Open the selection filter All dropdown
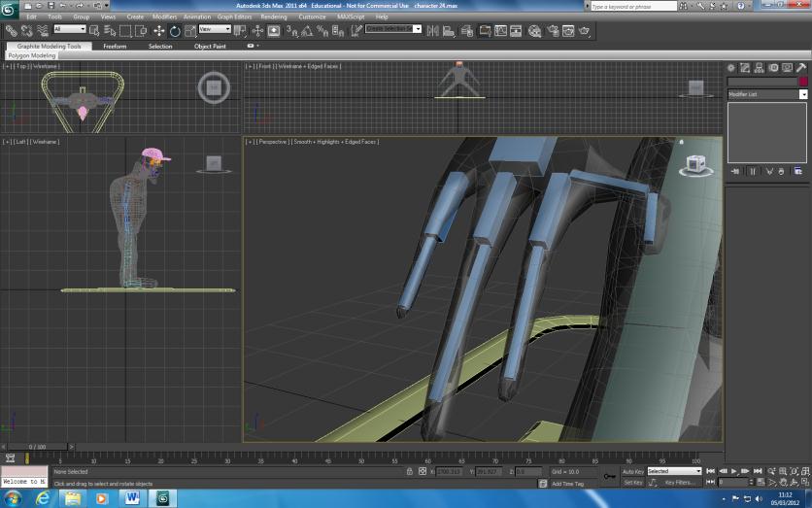This screenshot has width=812, height=508. (69, 29)
